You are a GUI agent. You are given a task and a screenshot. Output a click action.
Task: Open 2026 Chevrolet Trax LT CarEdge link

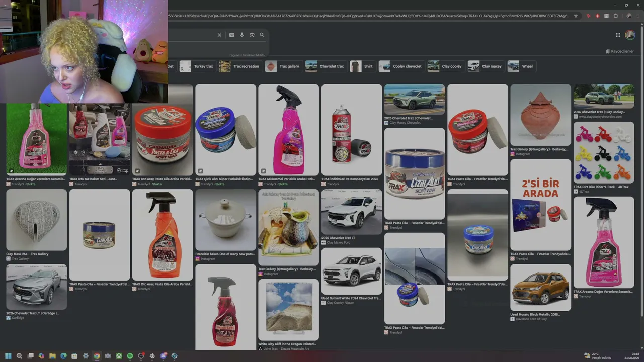33,313
